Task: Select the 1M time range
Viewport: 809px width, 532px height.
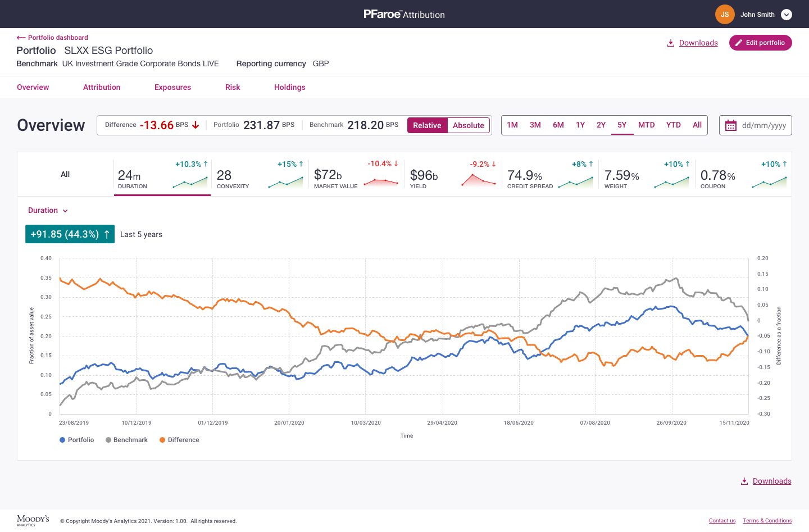Action: tap(512, 125)
